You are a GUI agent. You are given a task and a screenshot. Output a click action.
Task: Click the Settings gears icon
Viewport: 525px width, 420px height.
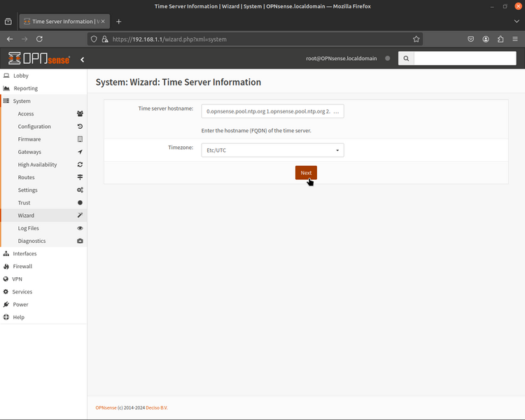pos(80,190)
